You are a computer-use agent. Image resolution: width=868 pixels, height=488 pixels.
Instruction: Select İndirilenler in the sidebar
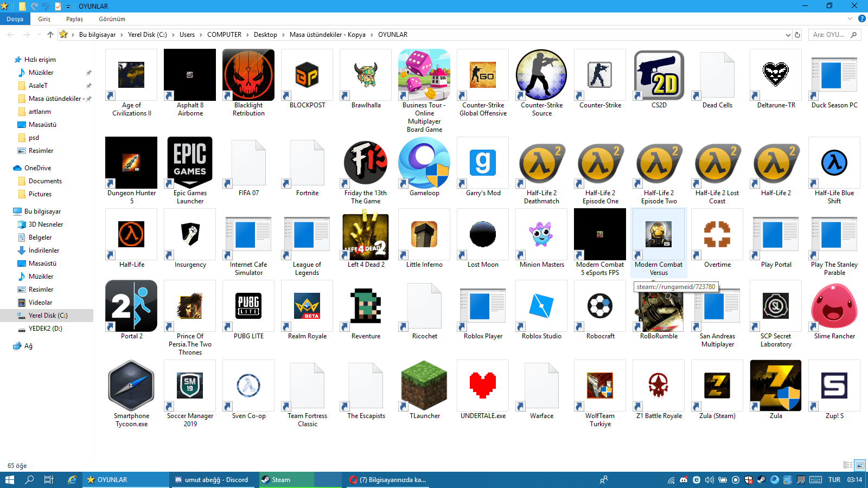[44, 251]
